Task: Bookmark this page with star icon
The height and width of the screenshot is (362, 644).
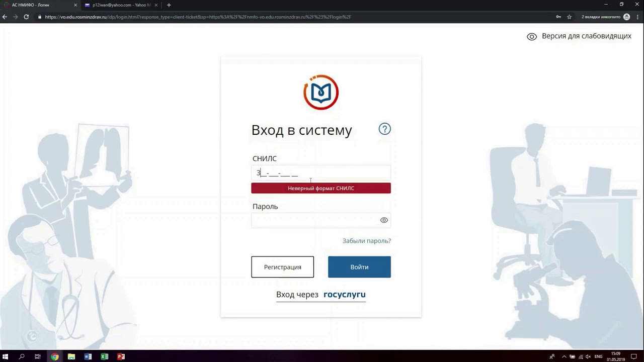Action: point(569,17)
